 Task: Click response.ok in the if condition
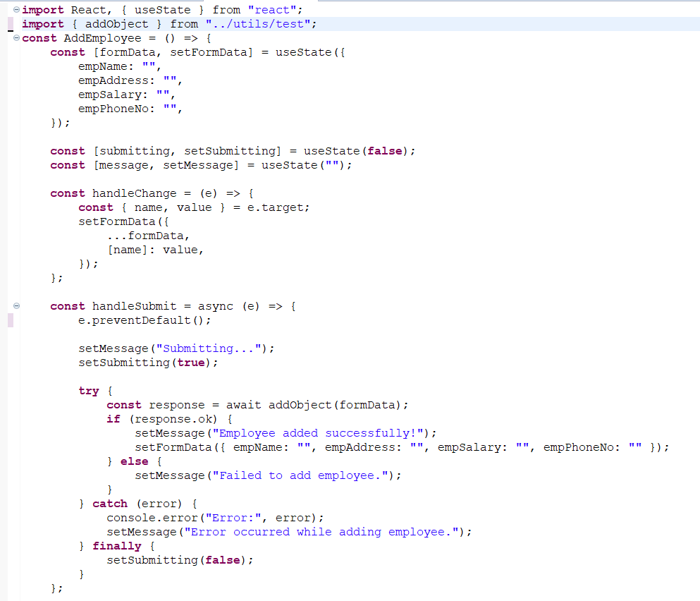[x=173, y=419]
